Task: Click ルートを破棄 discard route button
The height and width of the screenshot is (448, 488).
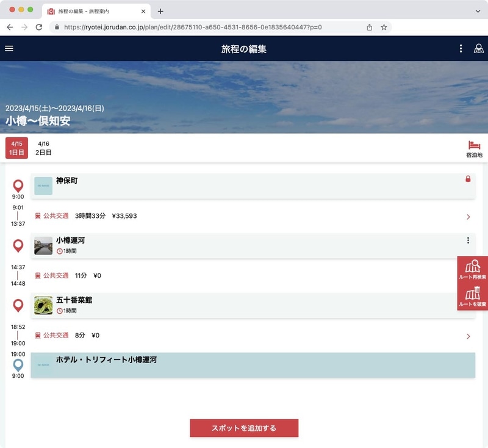Action: coord(472,297)
